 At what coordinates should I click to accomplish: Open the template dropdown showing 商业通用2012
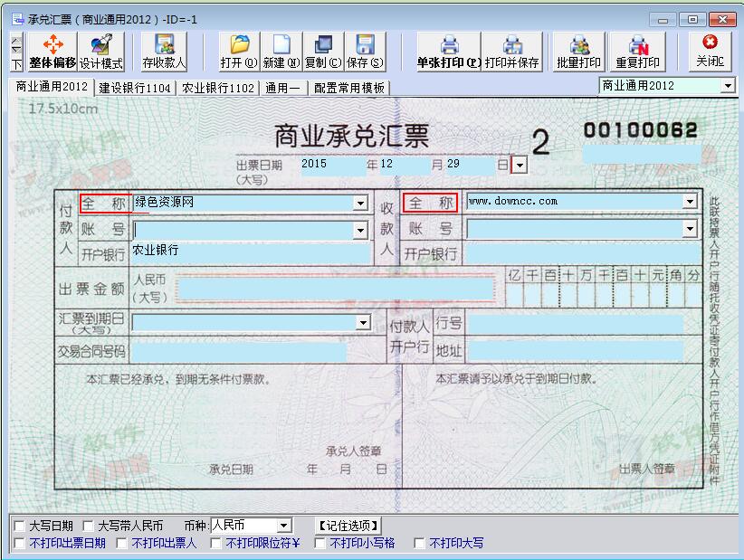728,85
